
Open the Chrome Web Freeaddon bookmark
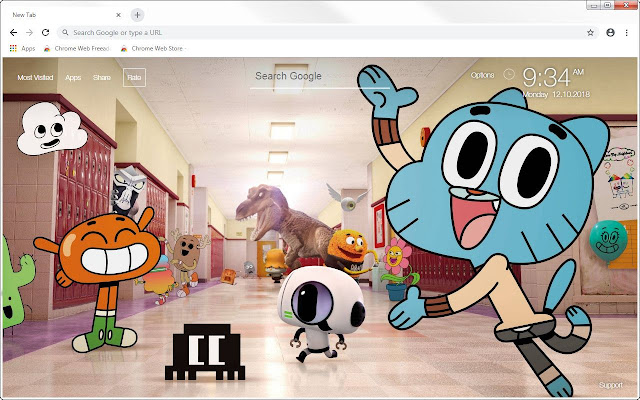click(77, 48)
